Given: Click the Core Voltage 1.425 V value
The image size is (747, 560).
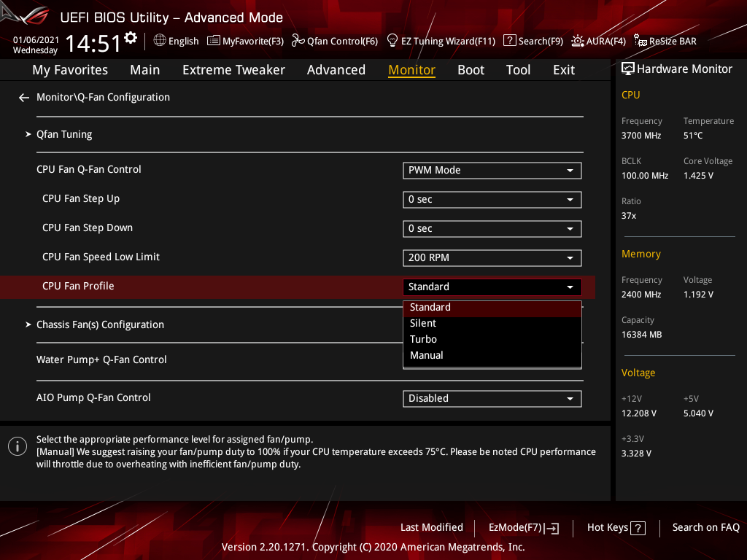Looking at the screenshot, I should pos(698,176).
